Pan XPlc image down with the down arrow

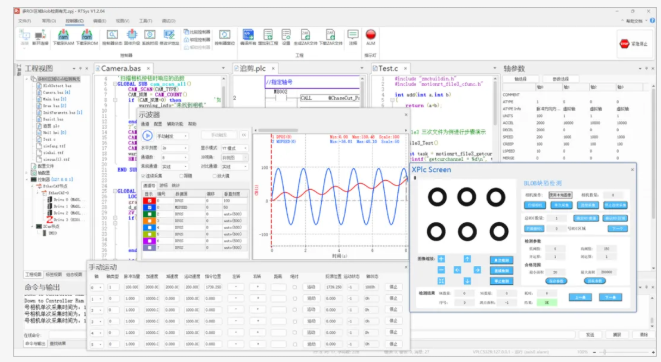pyautogui.click(x=467, y=281)
